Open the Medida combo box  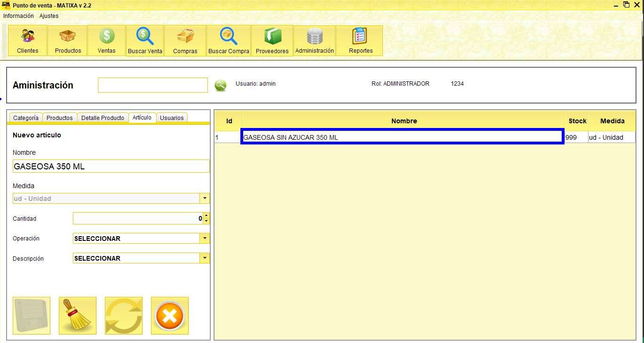205,199
